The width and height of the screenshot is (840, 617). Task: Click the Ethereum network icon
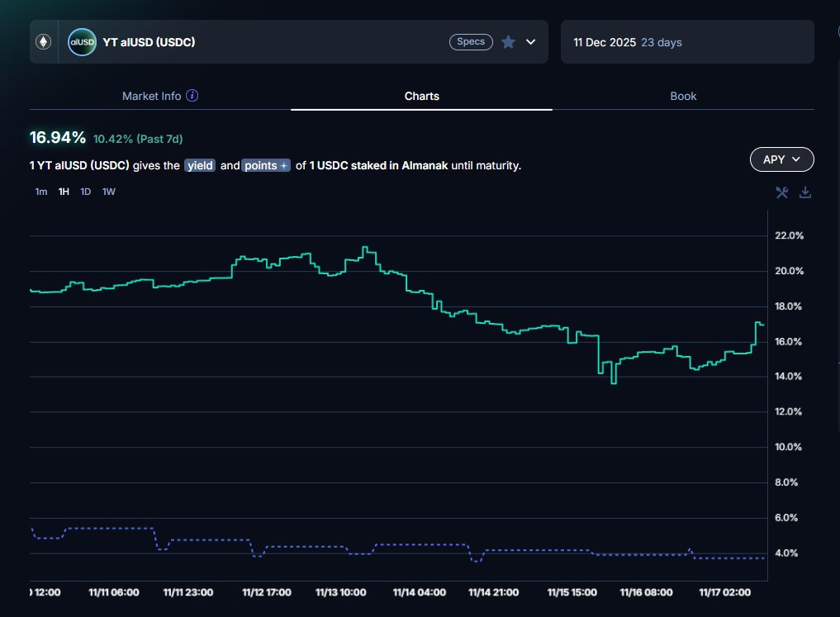tap(44, 42)
